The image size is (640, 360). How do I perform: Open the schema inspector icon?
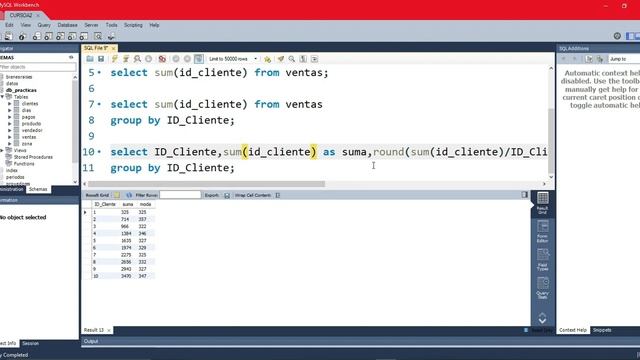tap(22, 37)
